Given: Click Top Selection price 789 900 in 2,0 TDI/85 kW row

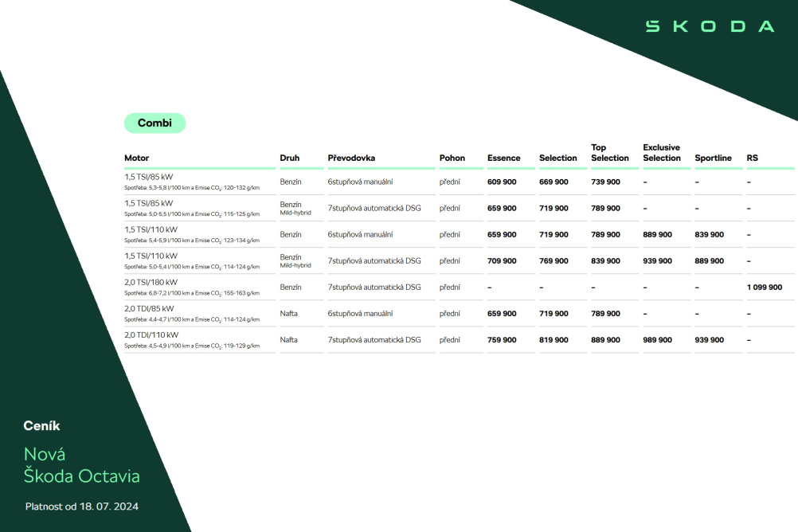Looking at the screenshot, I should [605, 314].
